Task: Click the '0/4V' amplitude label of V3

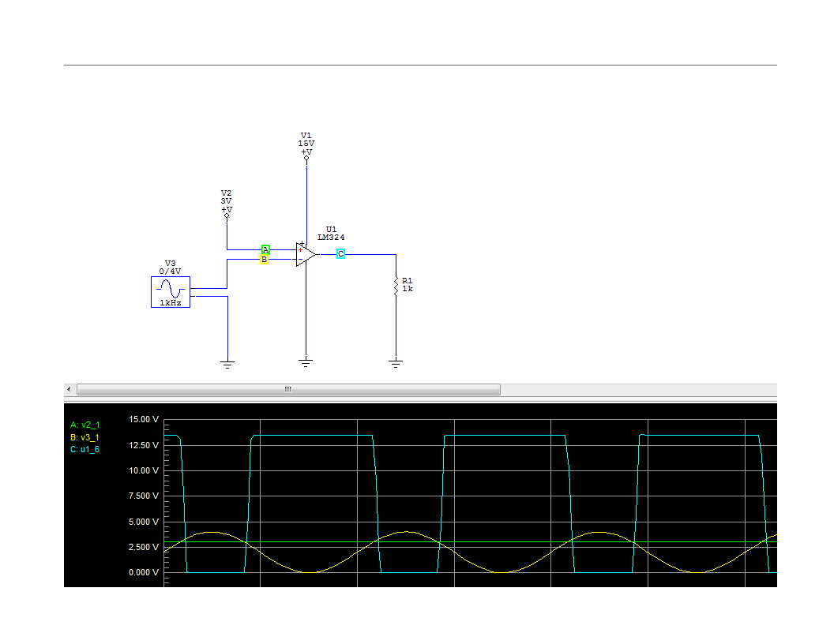Action: pos(171,271)
